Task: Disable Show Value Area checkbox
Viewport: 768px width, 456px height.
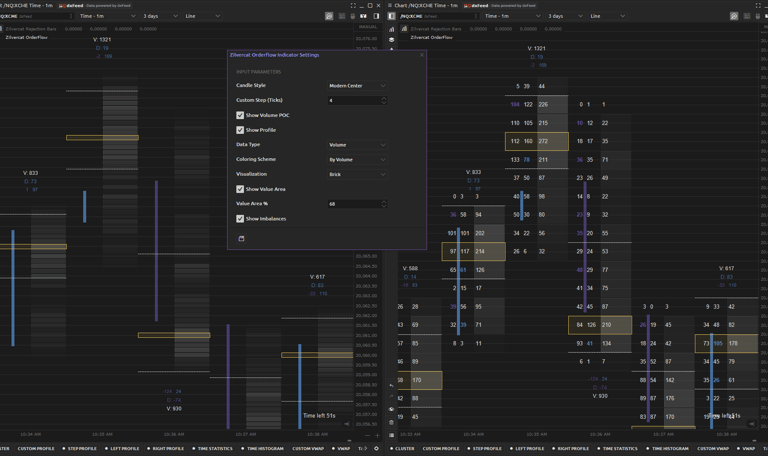Action: click(x=240, y=189)
